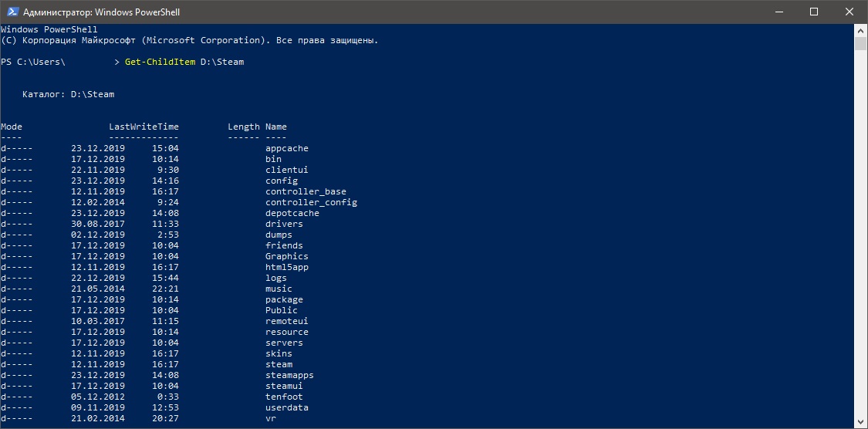Viewport: 868px width, 429px height.
Task: Click the userdata directory entry
Action: 287,407
